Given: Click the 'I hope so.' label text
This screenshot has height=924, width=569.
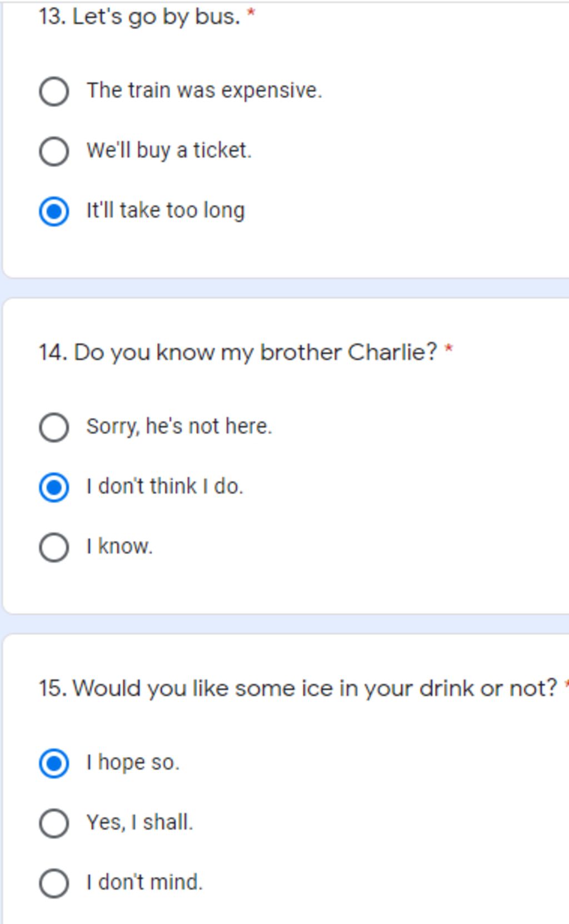Looking at the screenshot, I should pyautogui.click(x=133, y=762).
